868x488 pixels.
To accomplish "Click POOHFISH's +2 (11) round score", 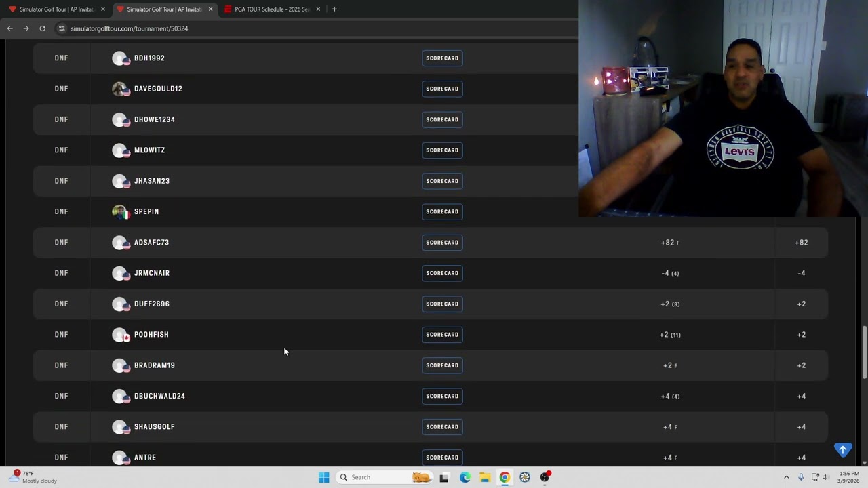I will 670,335.
